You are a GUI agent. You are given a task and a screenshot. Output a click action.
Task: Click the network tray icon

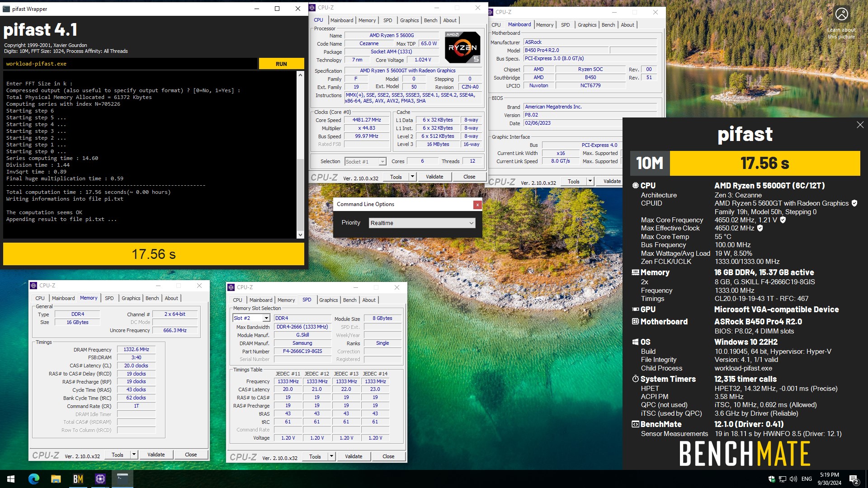pos(782,479)
